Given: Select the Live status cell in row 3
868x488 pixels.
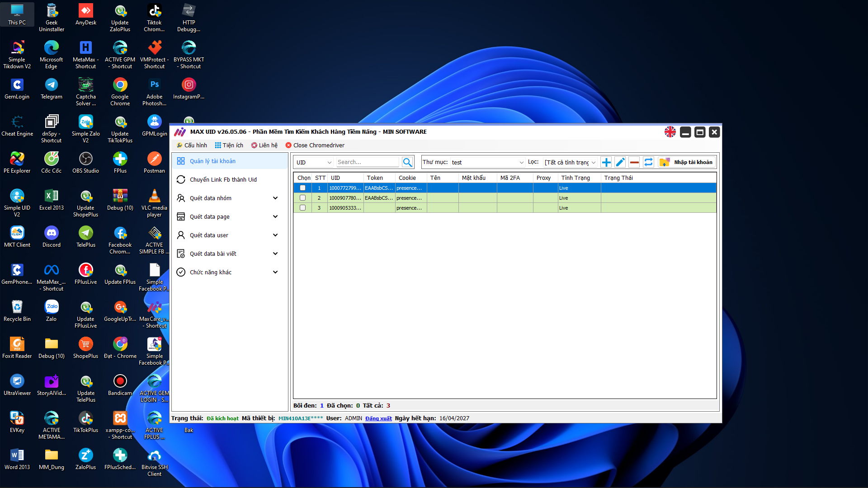Looking at the screenshot, I should [x=580, y=208].
